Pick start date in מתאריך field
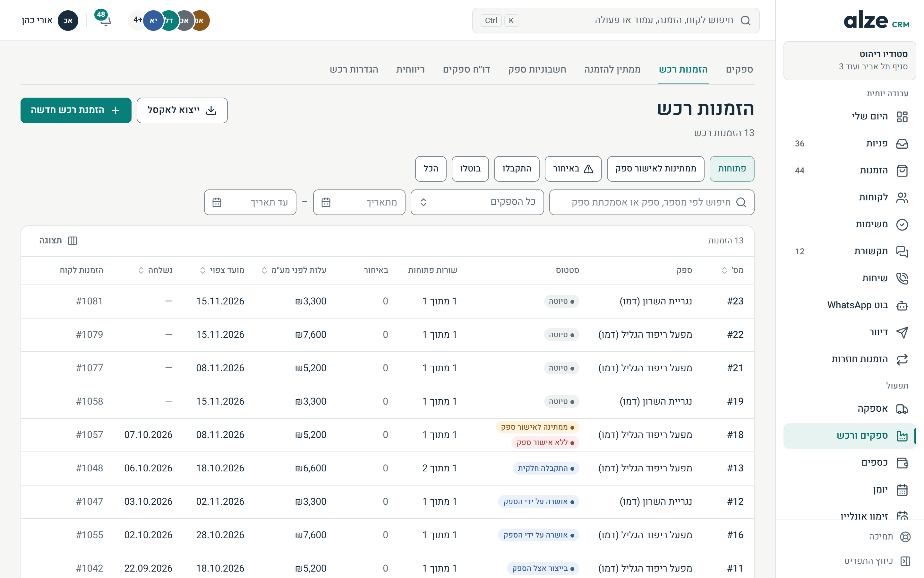The width and height of the screenshot is (924, 578). click(359, 202)
